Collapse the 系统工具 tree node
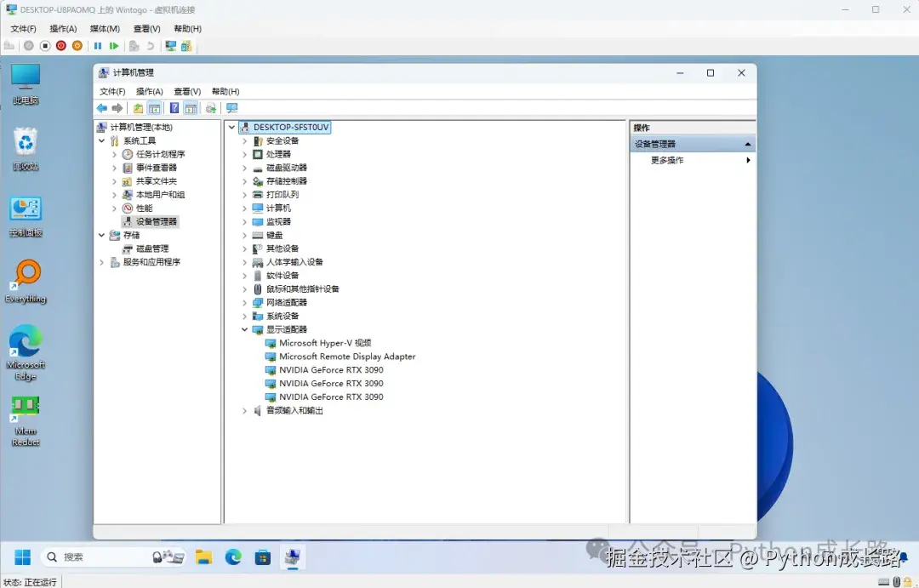 point(102,140)
